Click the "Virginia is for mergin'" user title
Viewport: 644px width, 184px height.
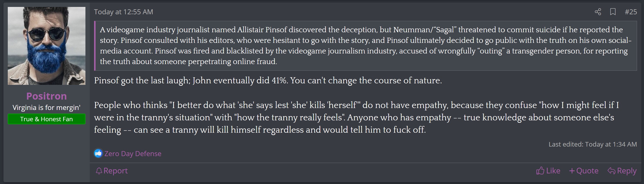click(x=47, y=108)
